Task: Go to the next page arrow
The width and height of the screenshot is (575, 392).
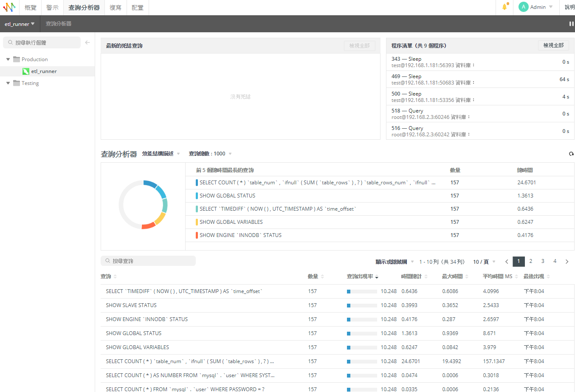Action: 567,262
